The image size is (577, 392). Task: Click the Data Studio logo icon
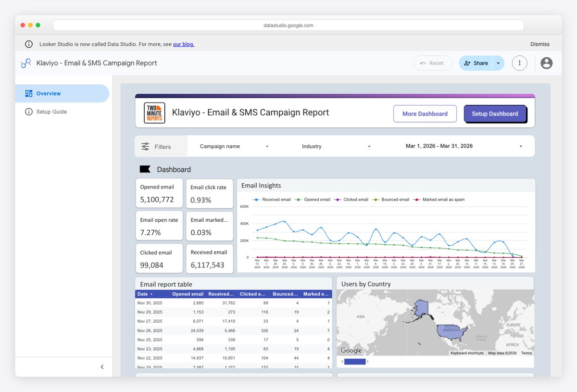(x=25, y=63)
